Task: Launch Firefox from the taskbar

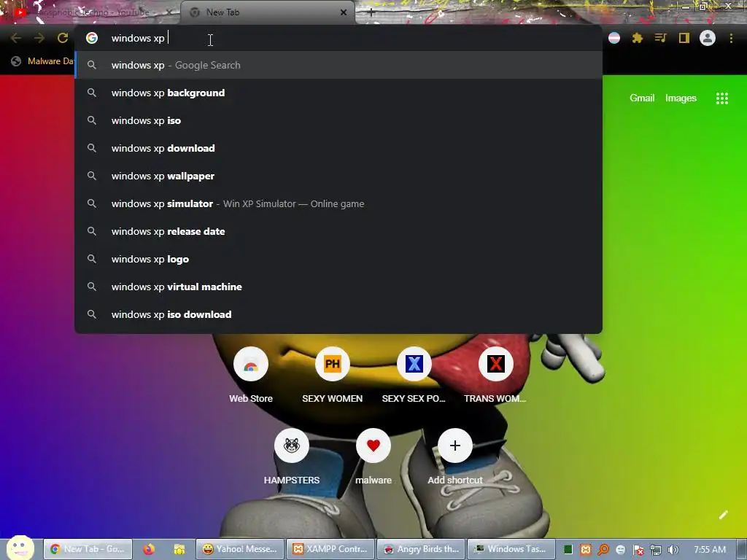Action: (149, 549)
